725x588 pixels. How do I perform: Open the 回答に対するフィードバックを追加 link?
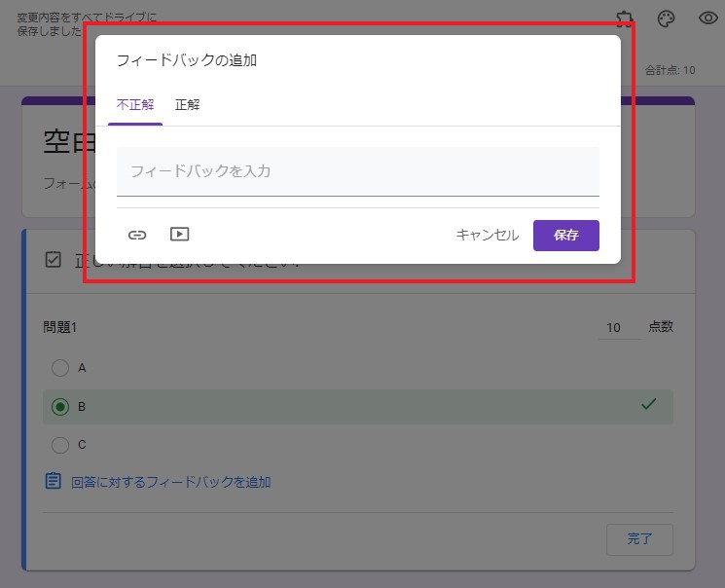(x=170, y=482)
